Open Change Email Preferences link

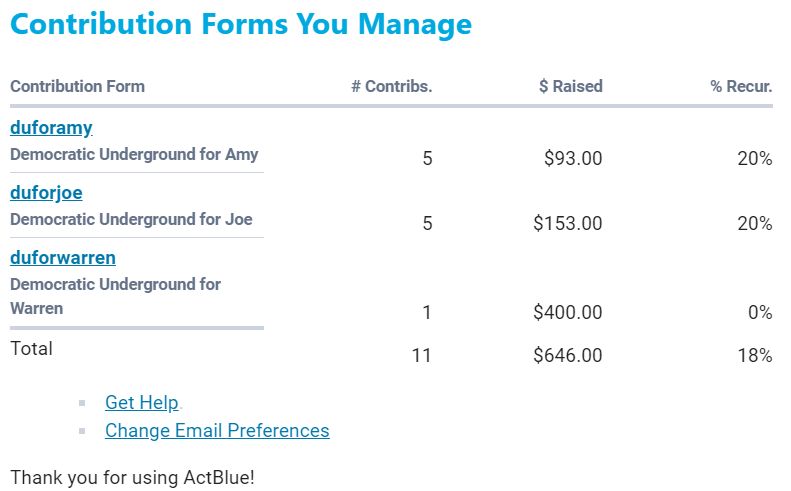click(x=217, y=431)
